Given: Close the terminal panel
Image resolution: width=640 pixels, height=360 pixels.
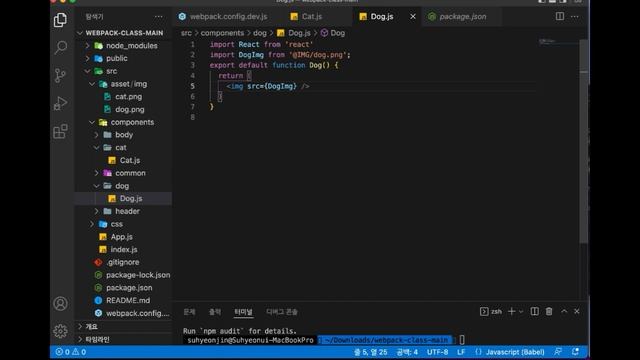Looking at the screenshot, I should point(577,311).
